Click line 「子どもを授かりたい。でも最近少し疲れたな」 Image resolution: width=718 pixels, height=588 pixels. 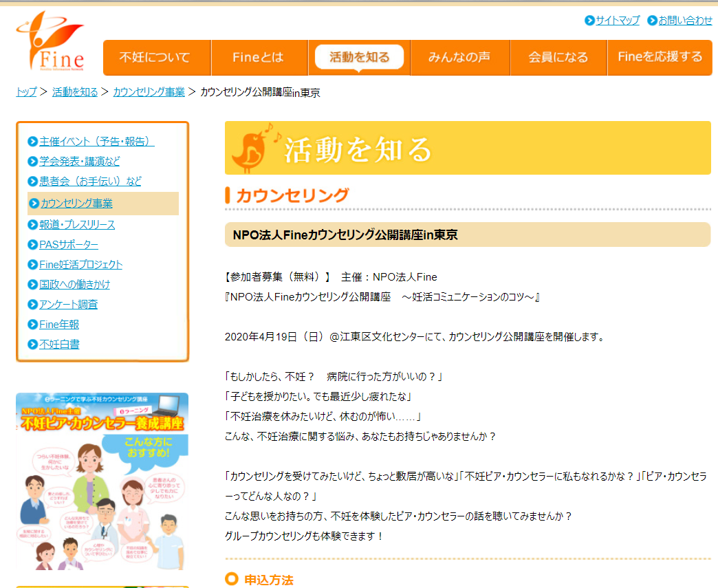(x=318, y=397)
